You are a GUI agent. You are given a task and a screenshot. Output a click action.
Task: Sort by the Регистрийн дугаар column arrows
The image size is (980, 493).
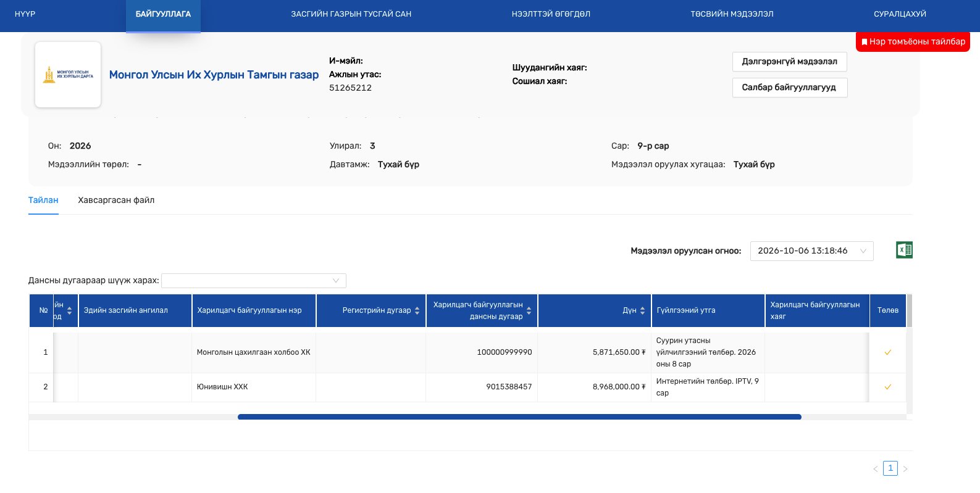[417, 310]
